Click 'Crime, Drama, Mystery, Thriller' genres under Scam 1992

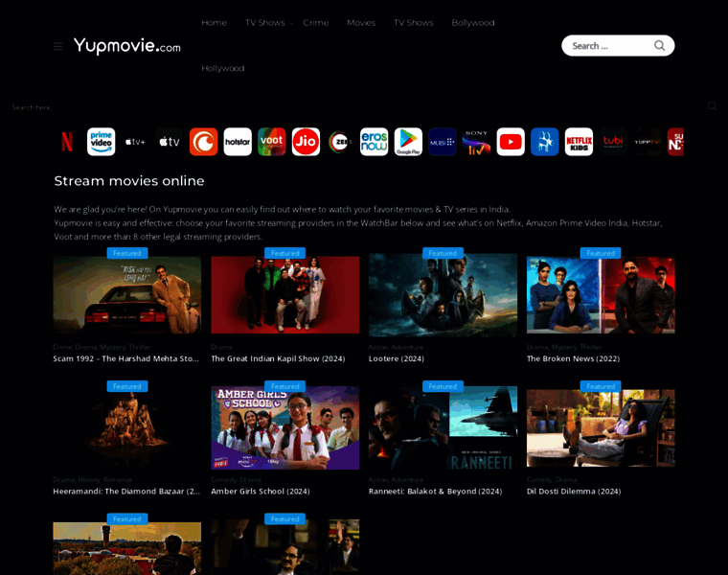click(102, 347)
